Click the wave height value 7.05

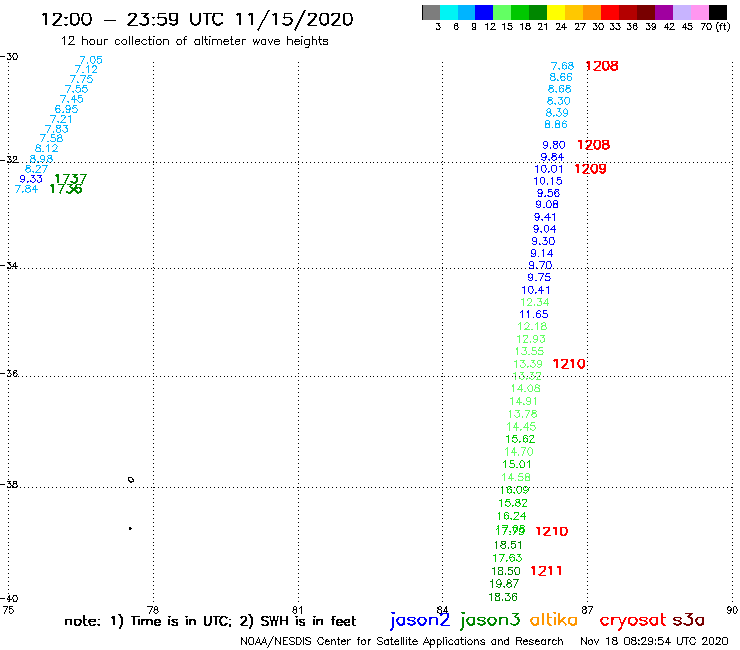[x=91, y=60]
